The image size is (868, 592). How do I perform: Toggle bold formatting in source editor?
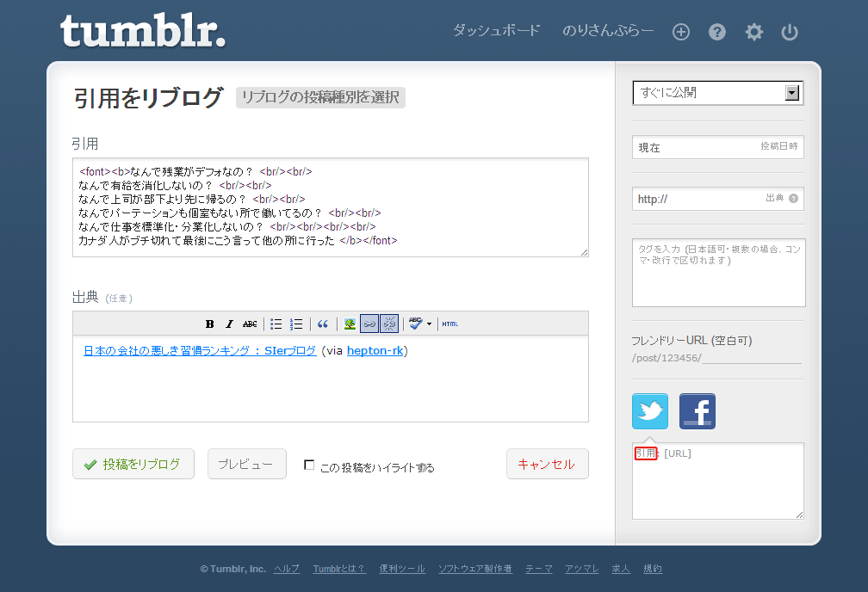click(209, 324)
